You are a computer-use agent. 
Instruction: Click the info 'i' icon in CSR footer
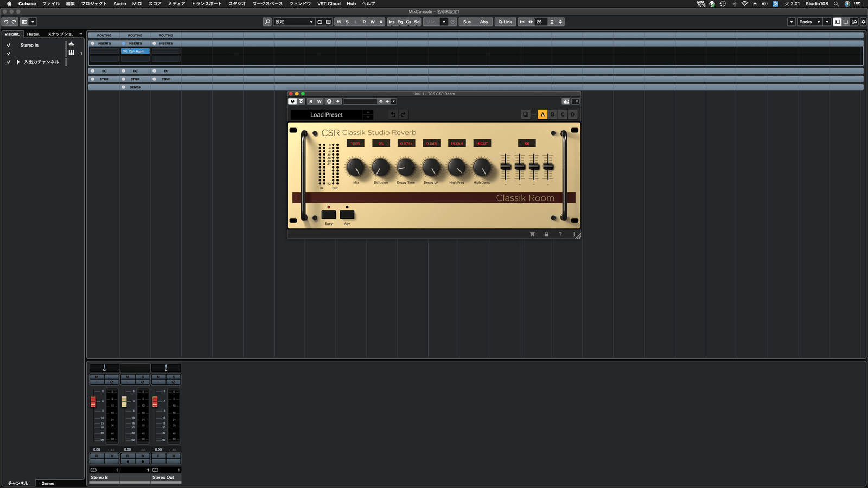click(573, 234)
